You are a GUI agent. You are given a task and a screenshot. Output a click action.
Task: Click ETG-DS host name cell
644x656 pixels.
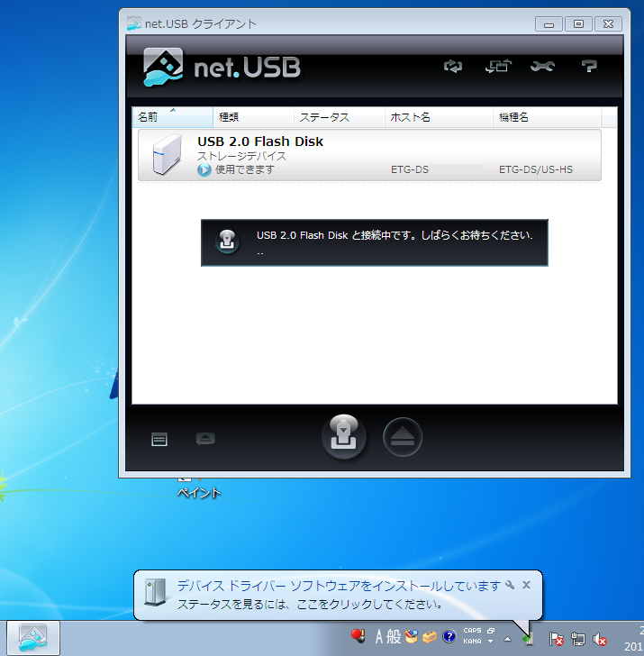click(410, 169)
